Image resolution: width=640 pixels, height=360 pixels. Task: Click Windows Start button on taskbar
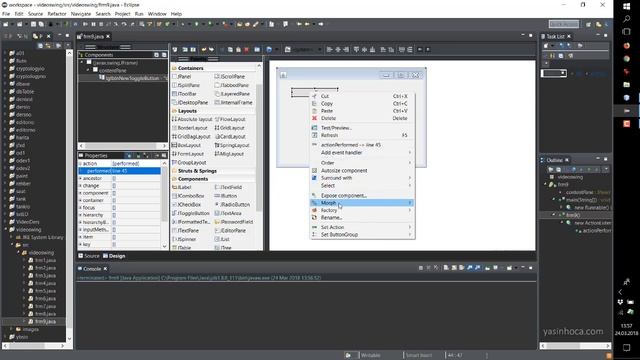pyautogui.click(x=627, y=7)
